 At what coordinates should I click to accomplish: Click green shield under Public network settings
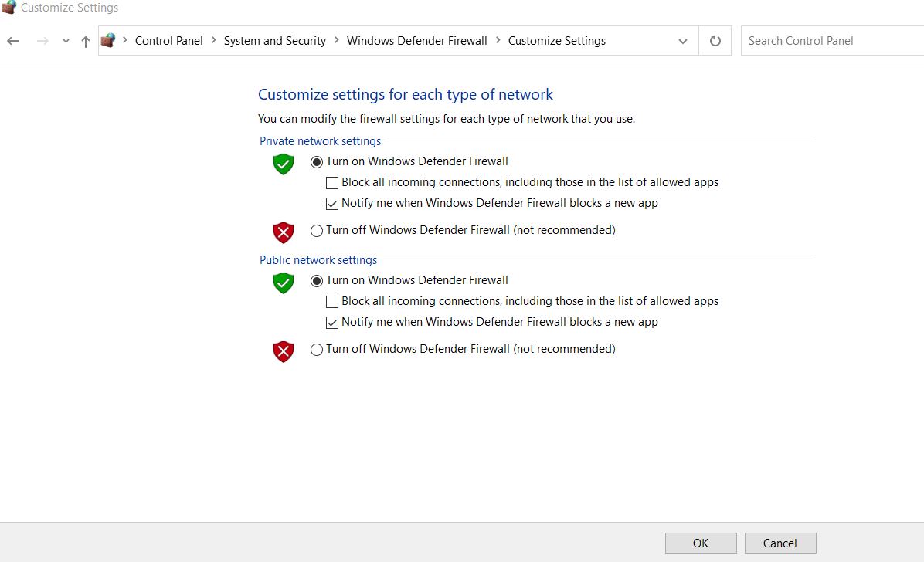pyautogui.click(x=284, y=283)
